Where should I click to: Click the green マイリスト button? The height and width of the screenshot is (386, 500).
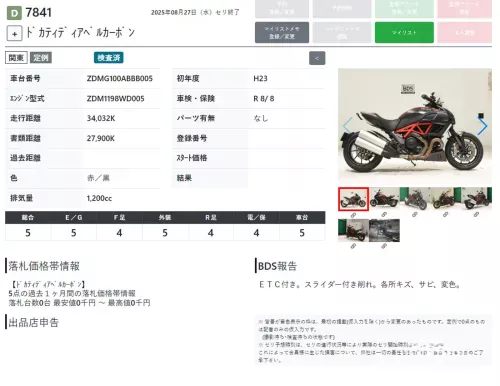(x=404, y=32)
